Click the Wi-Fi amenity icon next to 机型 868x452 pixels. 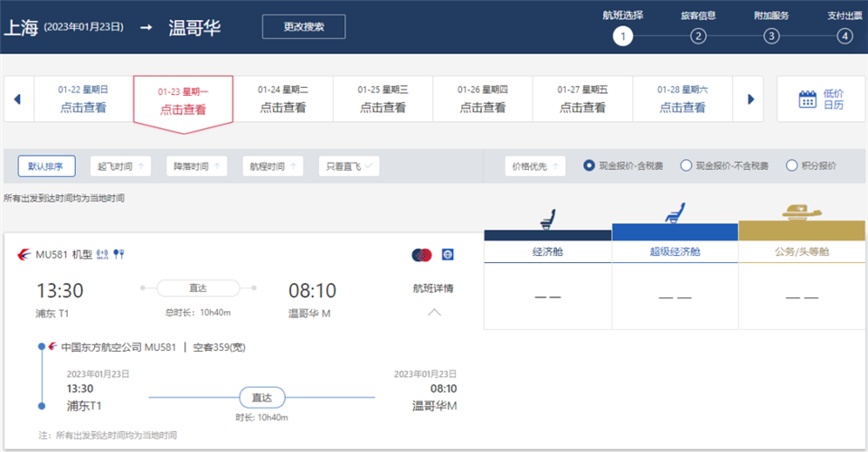pos(102,255)
